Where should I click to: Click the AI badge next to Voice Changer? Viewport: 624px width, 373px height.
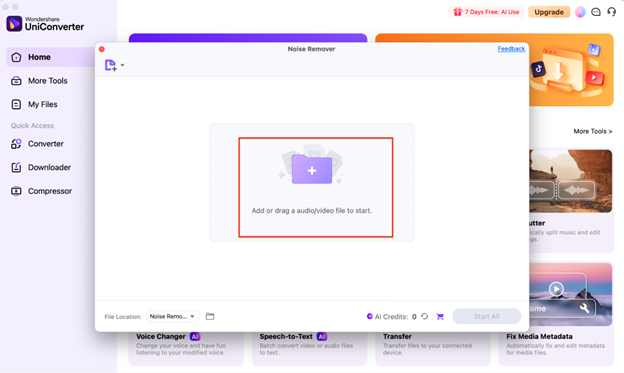click(x=195, y=336)
